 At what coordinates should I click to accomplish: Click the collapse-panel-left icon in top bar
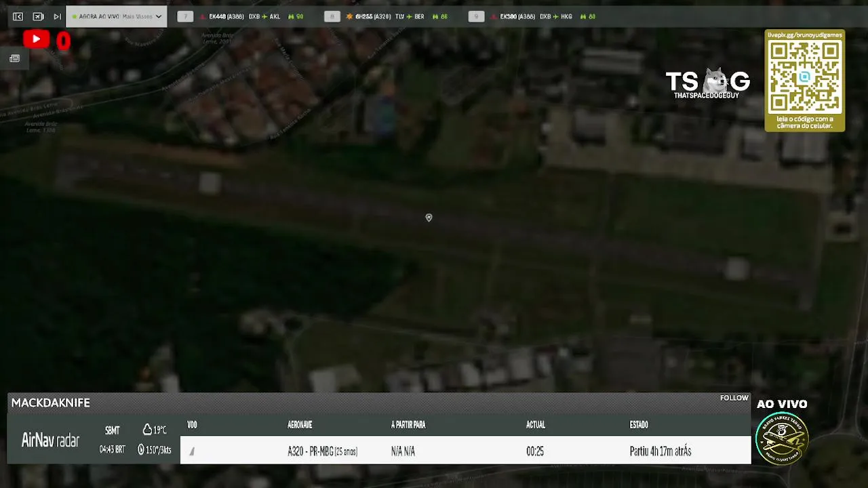pyautogui.click(x=18, y=16)
